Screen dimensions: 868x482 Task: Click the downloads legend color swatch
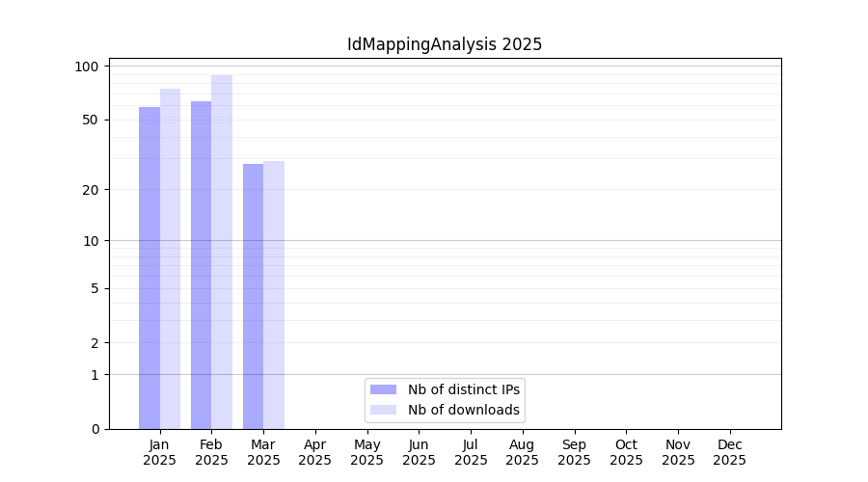(x=384, y=410)
